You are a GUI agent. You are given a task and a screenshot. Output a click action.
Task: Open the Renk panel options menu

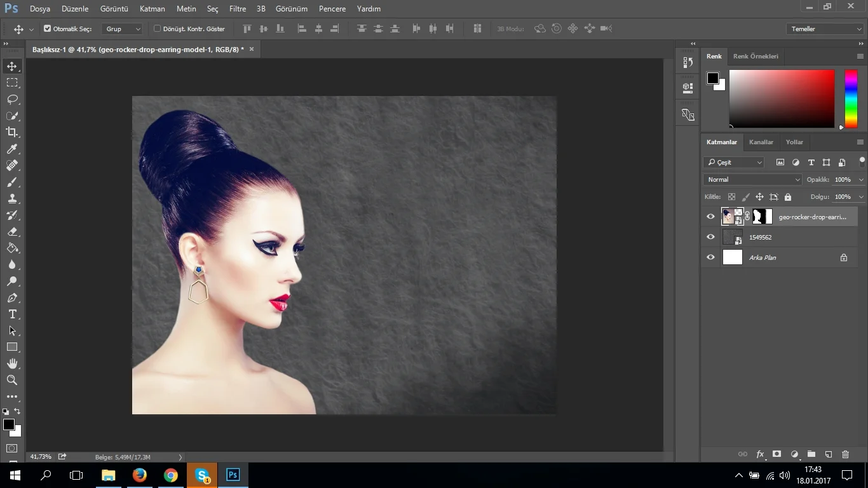[x=860, y=57]
